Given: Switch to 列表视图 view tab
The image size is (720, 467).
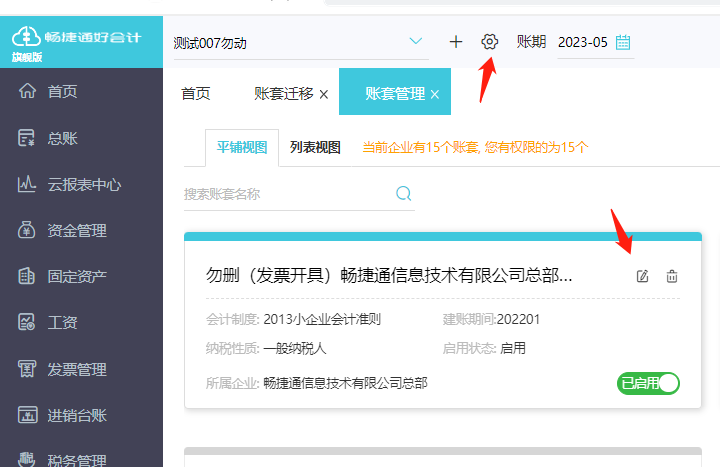Looking at the screenshot, I should click(x=315, y=147).
